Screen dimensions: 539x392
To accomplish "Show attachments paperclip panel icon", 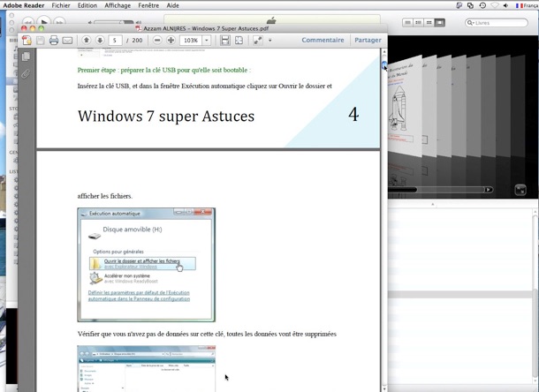I will coord(26,73).
